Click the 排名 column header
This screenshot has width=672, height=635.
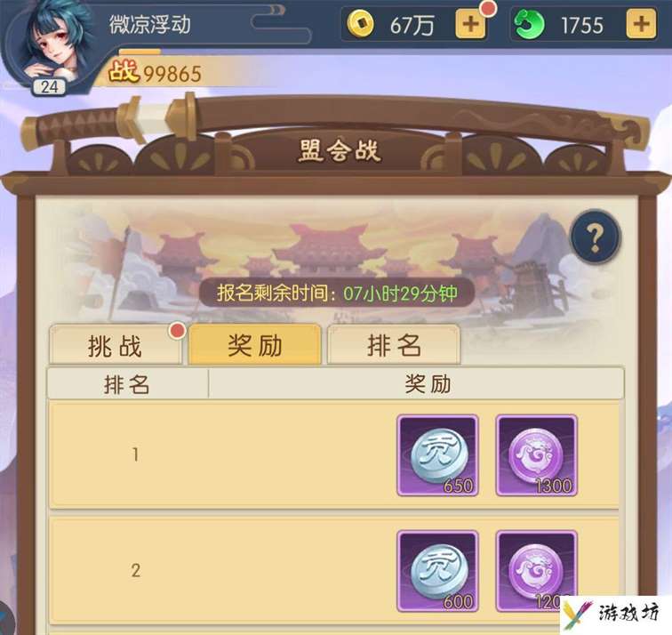point(127,384)
